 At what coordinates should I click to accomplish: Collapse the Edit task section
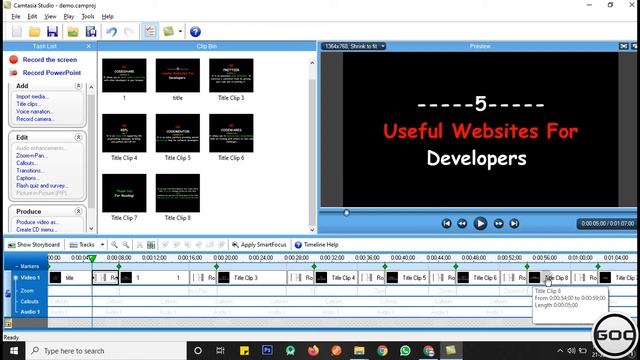[78, 137]
